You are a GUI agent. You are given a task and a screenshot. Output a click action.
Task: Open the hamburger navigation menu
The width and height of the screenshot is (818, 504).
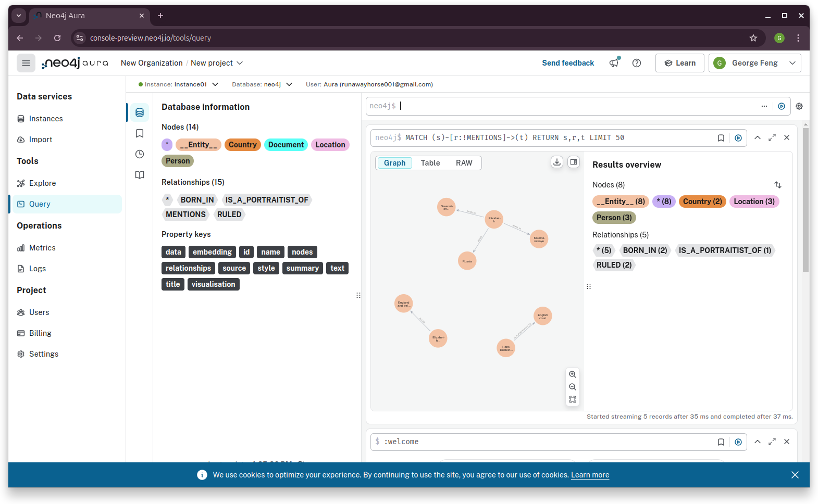pyautogui.click(x=26, y=63)
